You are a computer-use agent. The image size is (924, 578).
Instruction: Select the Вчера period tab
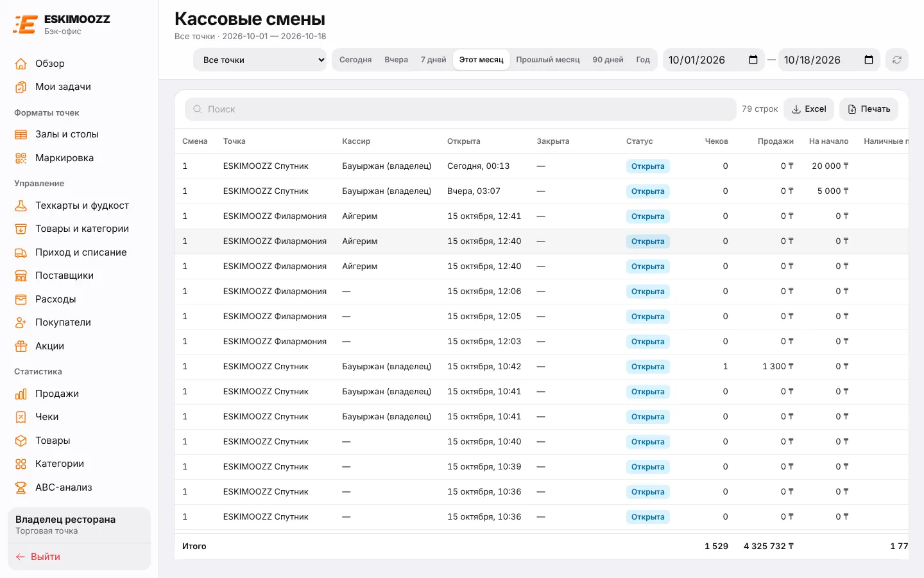[397, 60]
